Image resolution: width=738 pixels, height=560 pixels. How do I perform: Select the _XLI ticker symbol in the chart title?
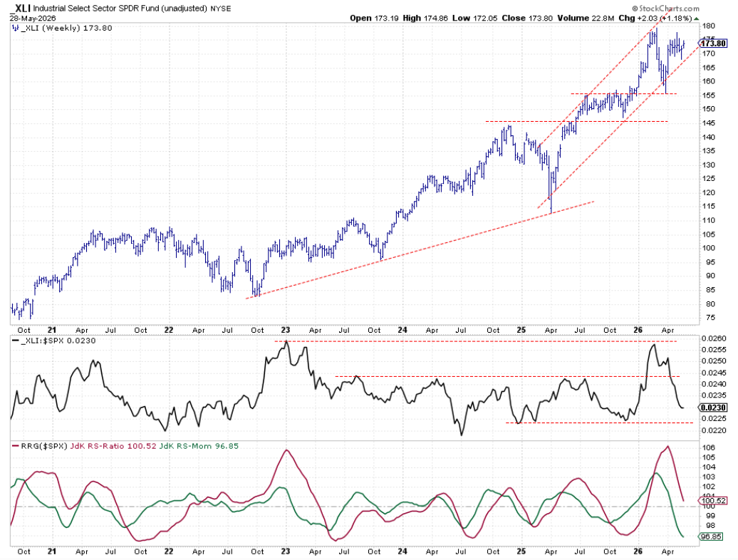tap(20, 8)
